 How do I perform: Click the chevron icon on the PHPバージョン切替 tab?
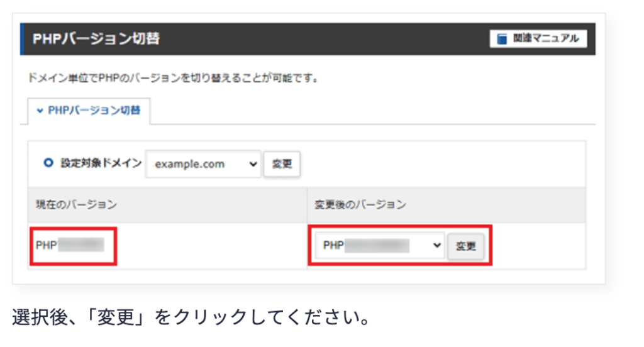pyautogui.click(x=40, y=111)
